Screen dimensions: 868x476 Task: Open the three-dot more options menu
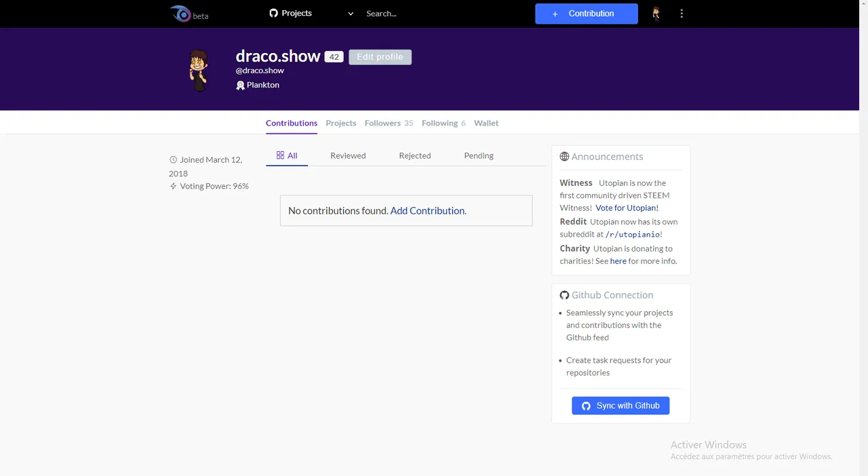682,14
